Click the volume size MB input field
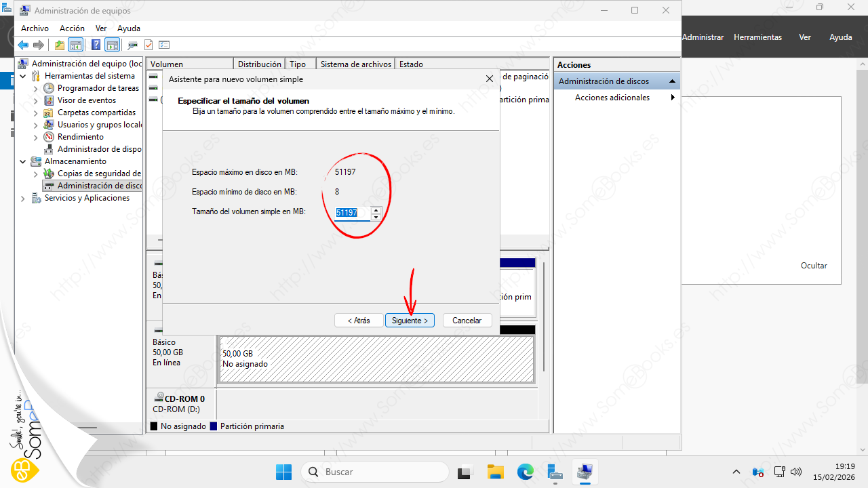This screenshot has width=868, height=488. pyautogui.click(x=351, y=213)
